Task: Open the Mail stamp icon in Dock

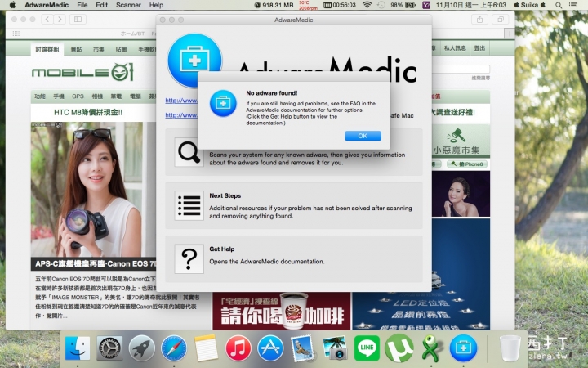Action: tap(302, 348)
